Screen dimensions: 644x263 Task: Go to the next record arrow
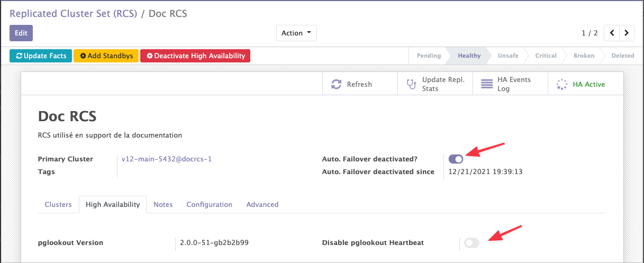627,33
